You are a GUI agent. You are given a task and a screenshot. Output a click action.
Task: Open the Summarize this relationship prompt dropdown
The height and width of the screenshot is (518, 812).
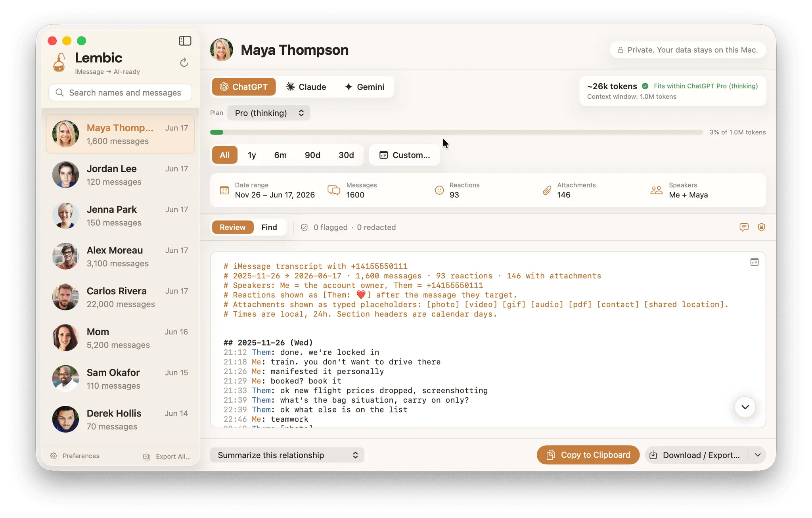click(x=287, y=455)
